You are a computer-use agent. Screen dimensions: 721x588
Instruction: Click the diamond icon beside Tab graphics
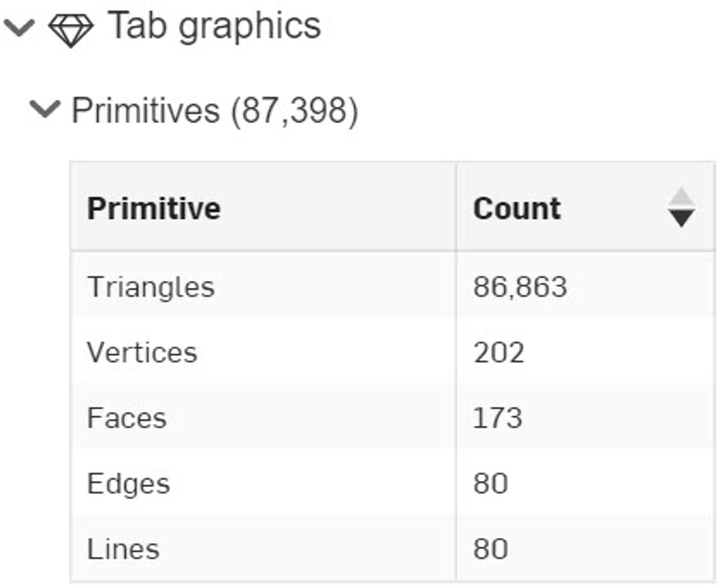click(x=71, y=29)
